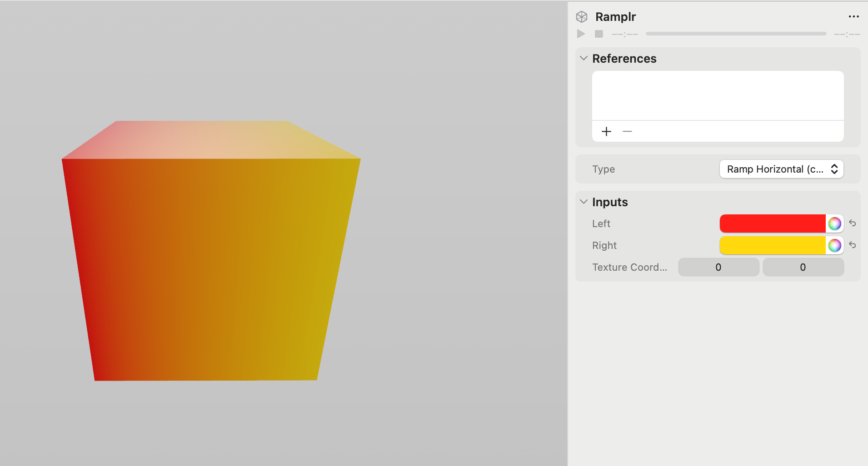
Task: Click the 3D cube icon beside Ramplr
Action: click(582, 16)
